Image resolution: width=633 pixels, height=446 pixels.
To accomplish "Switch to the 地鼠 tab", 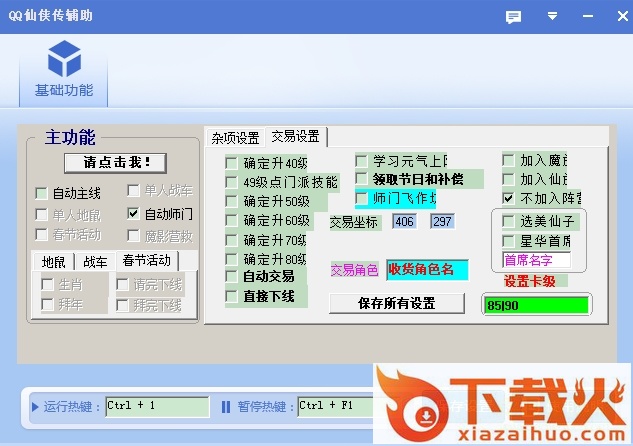I will pos(53,262).
